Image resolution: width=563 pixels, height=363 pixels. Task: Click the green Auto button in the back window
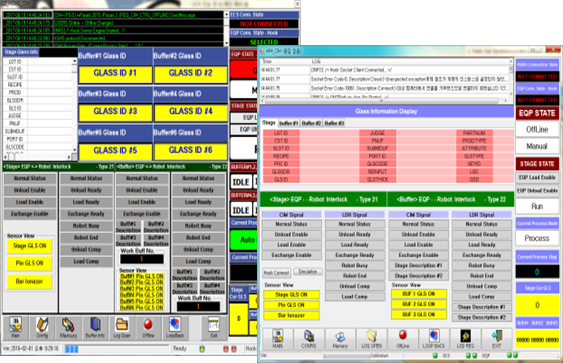coord(244,239)
